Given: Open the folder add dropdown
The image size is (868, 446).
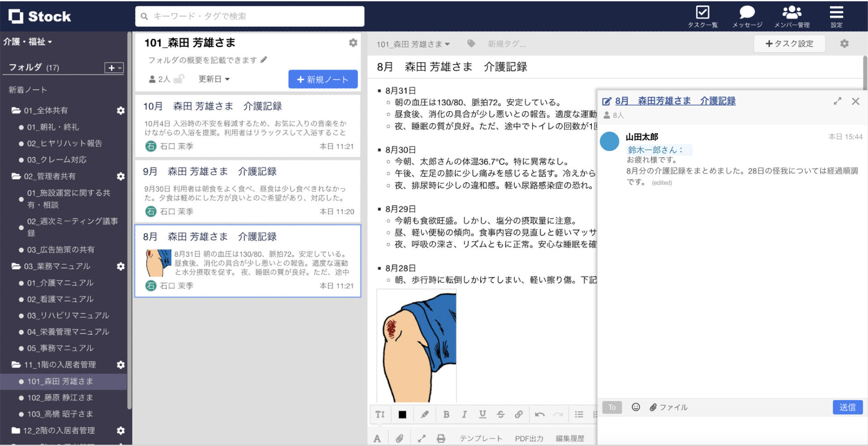Looking at the screenshot, I should pyautogui.click(x=113, y=67).
